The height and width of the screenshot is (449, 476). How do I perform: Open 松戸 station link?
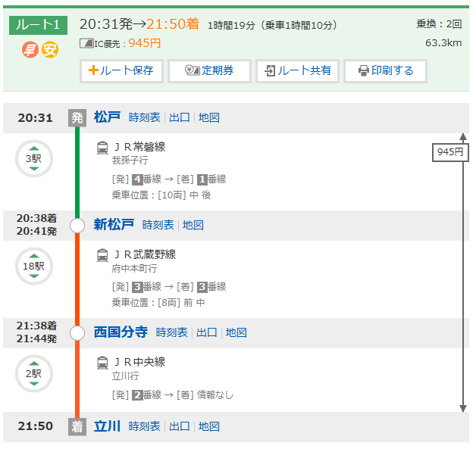[x=107, y=117]
